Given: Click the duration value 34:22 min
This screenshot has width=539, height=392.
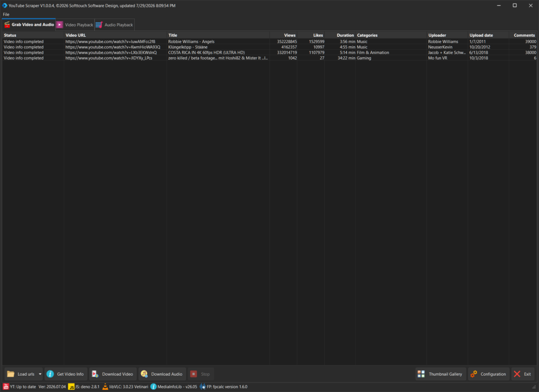Looking at the screenshot, I should (346, 58).
